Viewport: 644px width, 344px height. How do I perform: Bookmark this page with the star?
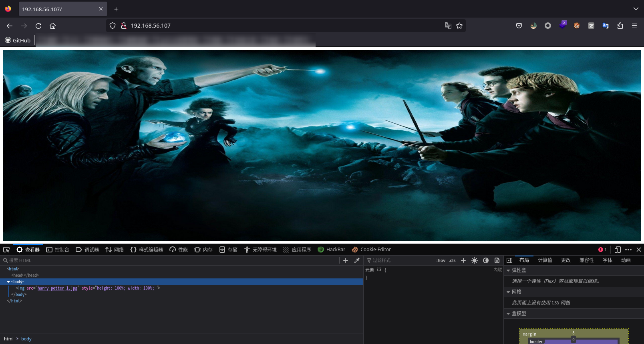click(x=459, y=26)
